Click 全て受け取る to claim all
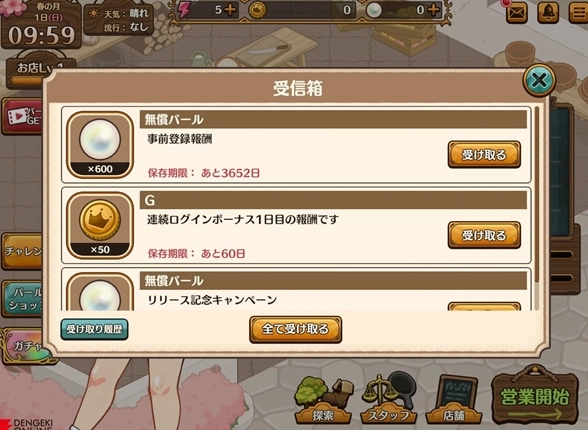The width and height of the screenshot is (588, 430). pyautogui.click(x=296, y=329)
